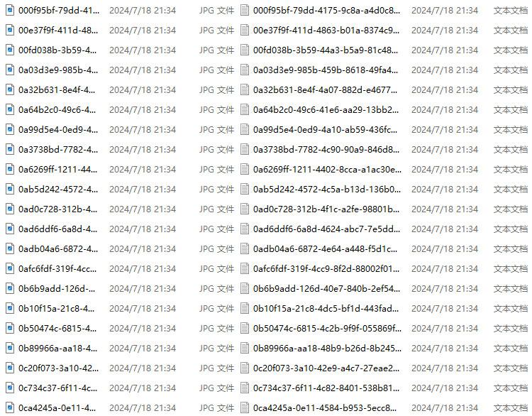This screenshot has height=416, width=532.
Task: Select JPG file 0a6269ff-1211-44...
Action: [57, 170]
